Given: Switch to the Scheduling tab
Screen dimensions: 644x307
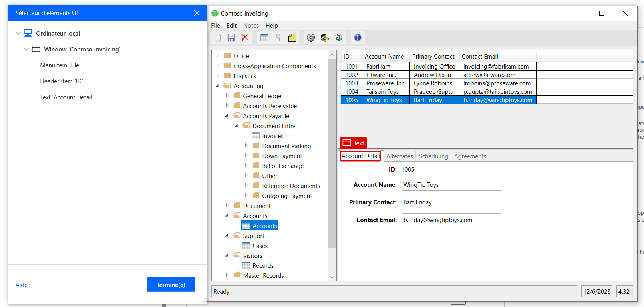Looking at the screenshot, I should 433,156.
